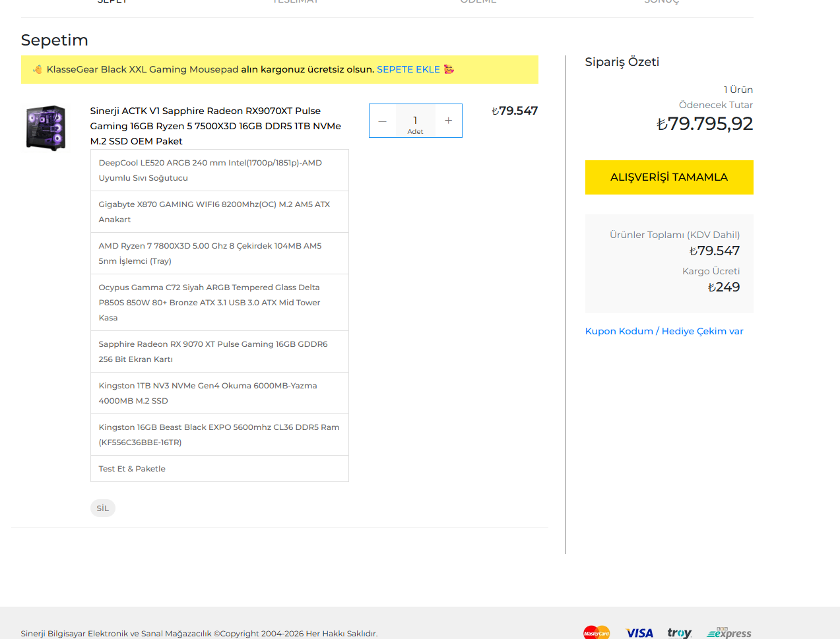The width and height of the screenshot is (840, 639).
Task: Click ALIŞVERİŞİ TAMAMLA button
Action: pos(669,177)
